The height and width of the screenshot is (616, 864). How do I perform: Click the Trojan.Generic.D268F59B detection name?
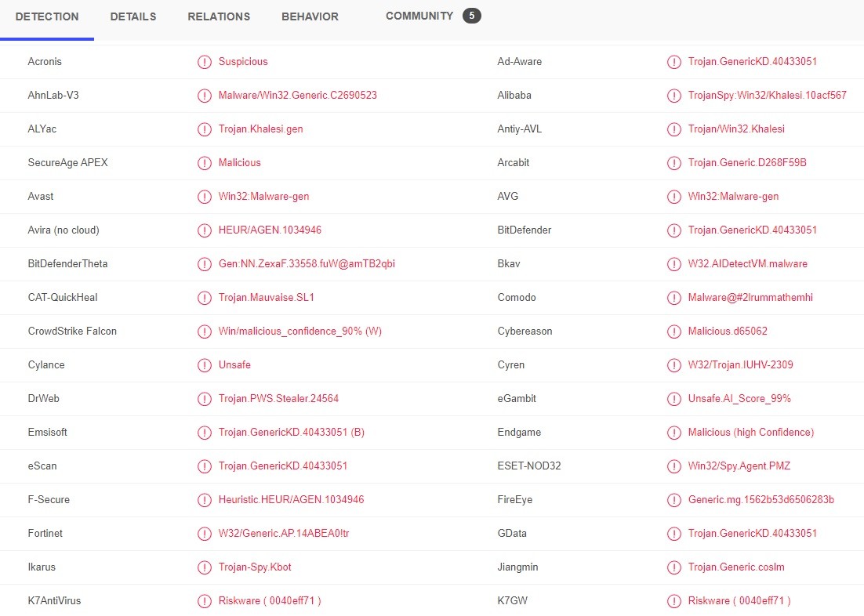(x=747, y=162)
